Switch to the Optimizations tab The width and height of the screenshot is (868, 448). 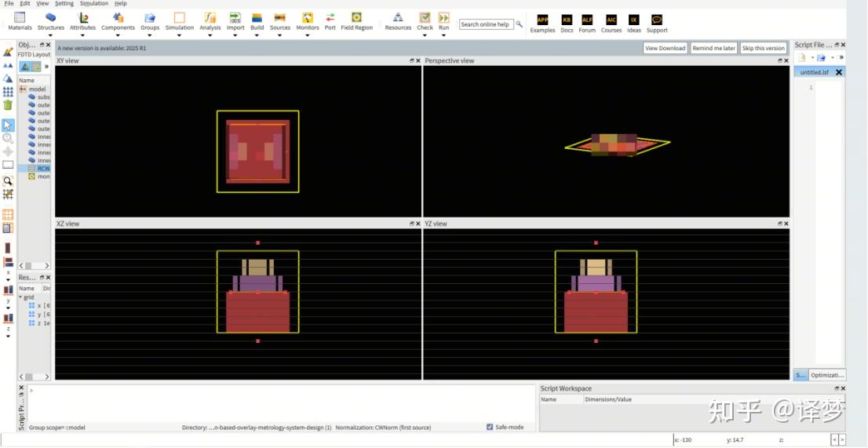pyautogui.click(x=827, y=375)
